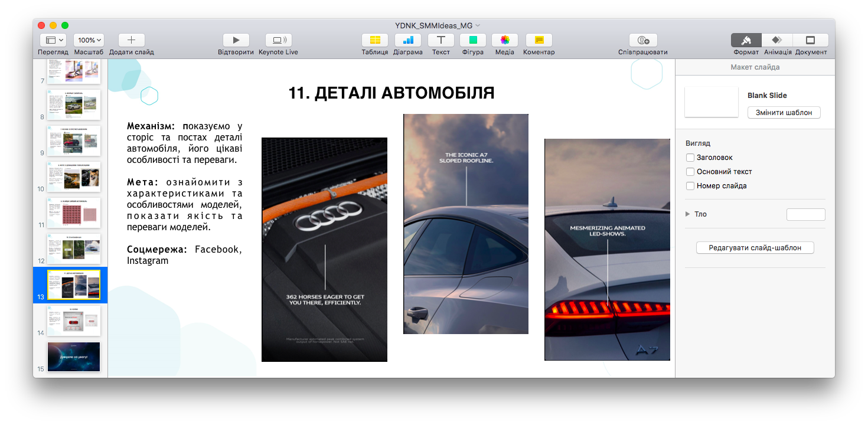The height and width of the screenshot is (425, 868).
Task: Open the Медіа media browser icon
Action: click(505, 40)
